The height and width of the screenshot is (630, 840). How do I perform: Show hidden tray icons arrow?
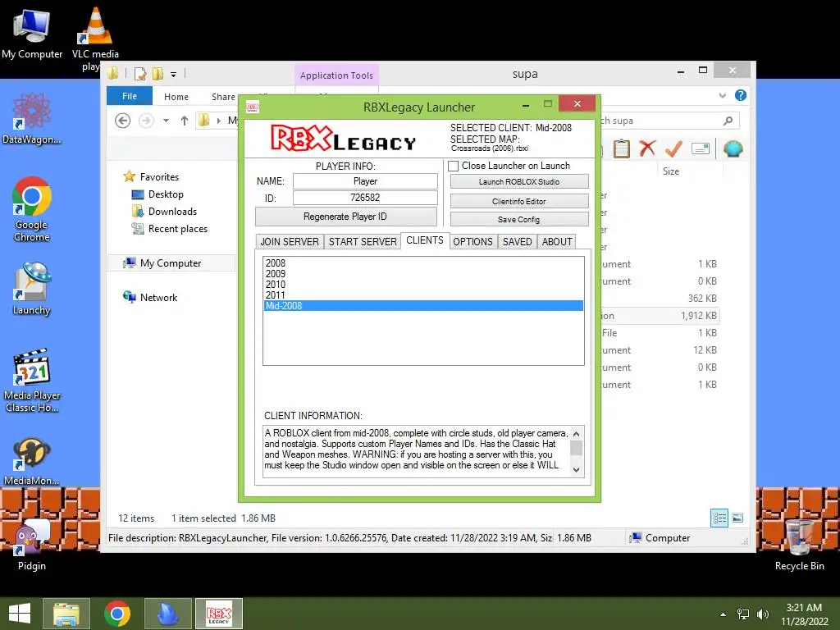click(x=724, y=614)
